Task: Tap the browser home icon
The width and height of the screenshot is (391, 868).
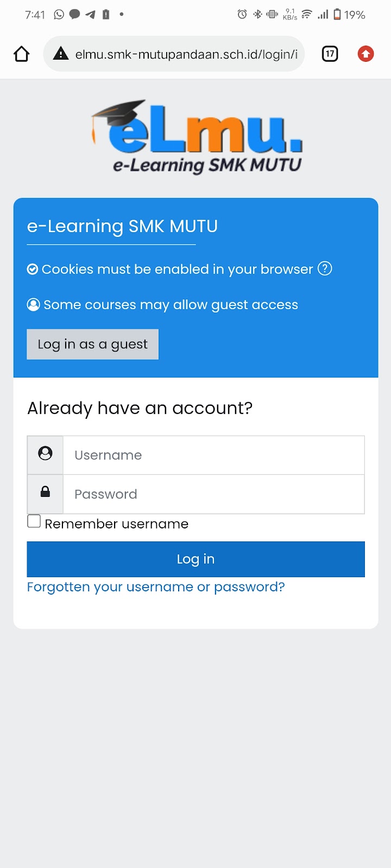Action: point(22,54)
